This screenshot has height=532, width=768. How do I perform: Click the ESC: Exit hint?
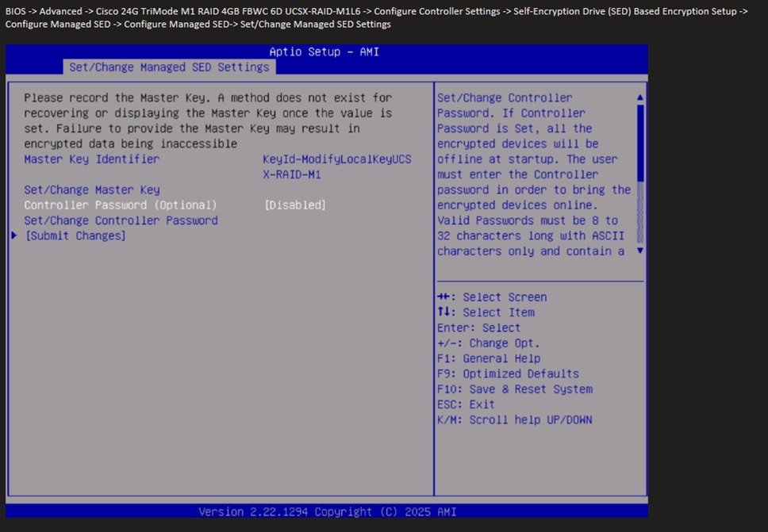pyautogui.click(x=466, y=404)
